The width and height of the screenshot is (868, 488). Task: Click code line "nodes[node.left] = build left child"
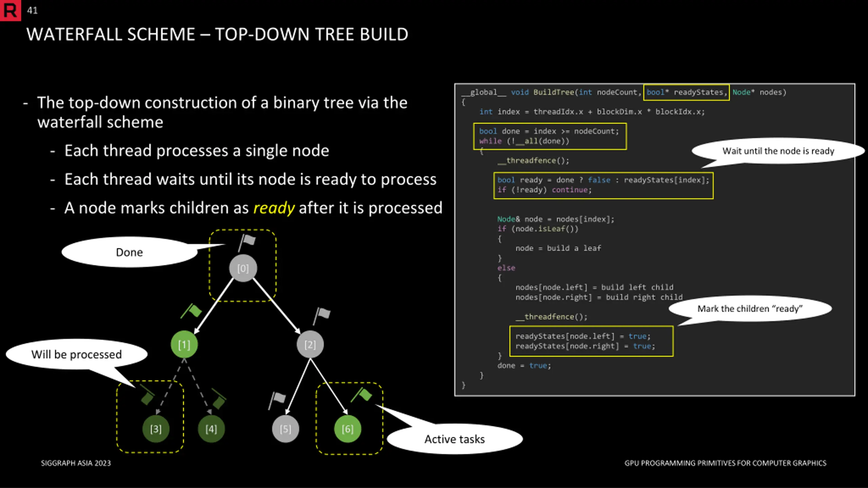594,287
